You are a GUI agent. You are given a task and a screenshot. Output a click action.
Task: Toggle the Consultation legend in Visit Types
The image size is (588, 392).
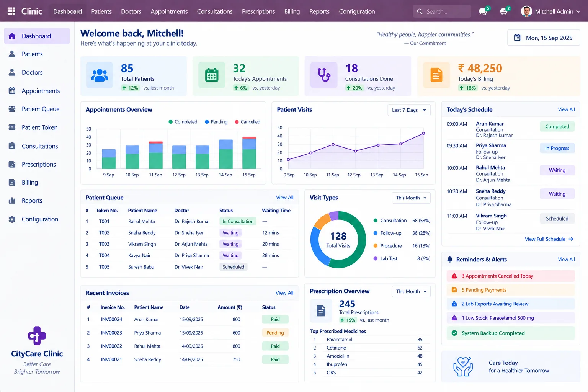pos(390,220)
